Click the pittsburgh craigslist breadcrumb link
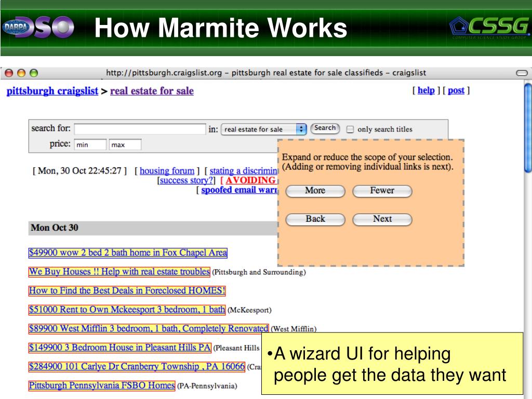The width and height of the screenshot is (532, 399). coord(52,91)
